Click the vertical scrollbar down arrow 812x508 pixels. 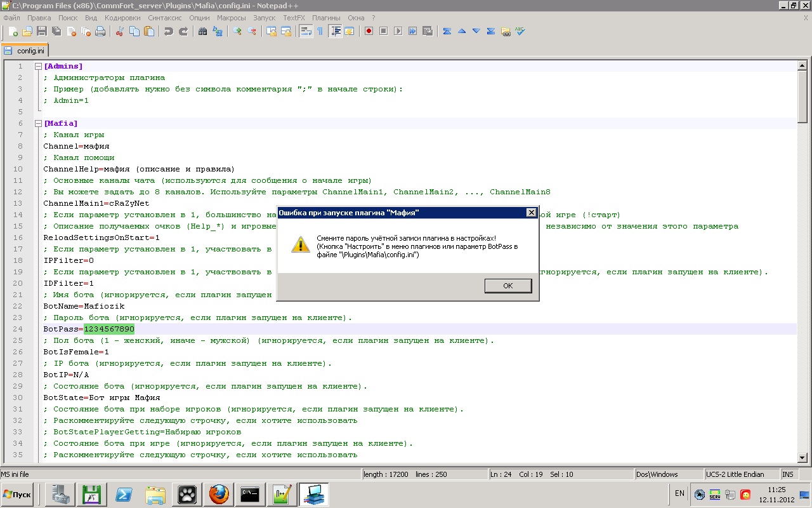tap(802, 457)
